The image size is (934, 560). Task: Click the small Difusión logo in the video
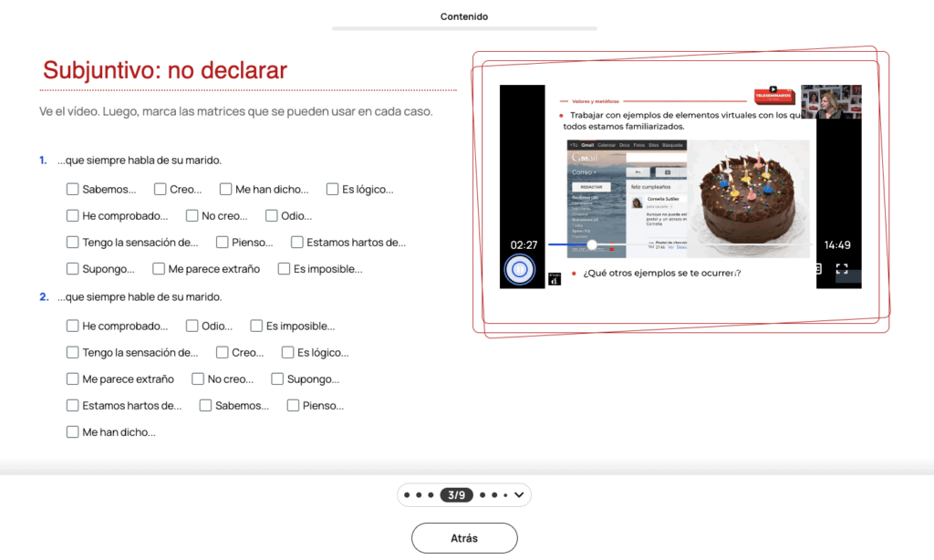tap(554, 280)
